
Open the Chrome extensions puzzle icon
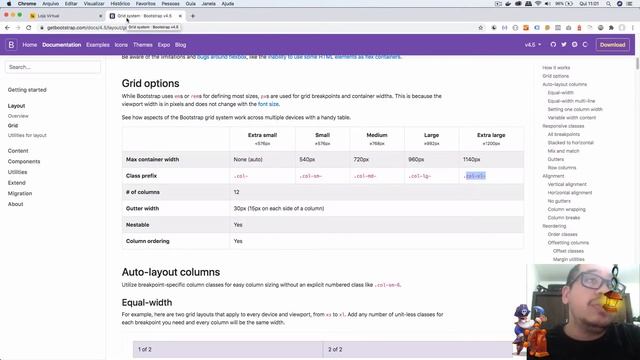click(x=611, y=27)
